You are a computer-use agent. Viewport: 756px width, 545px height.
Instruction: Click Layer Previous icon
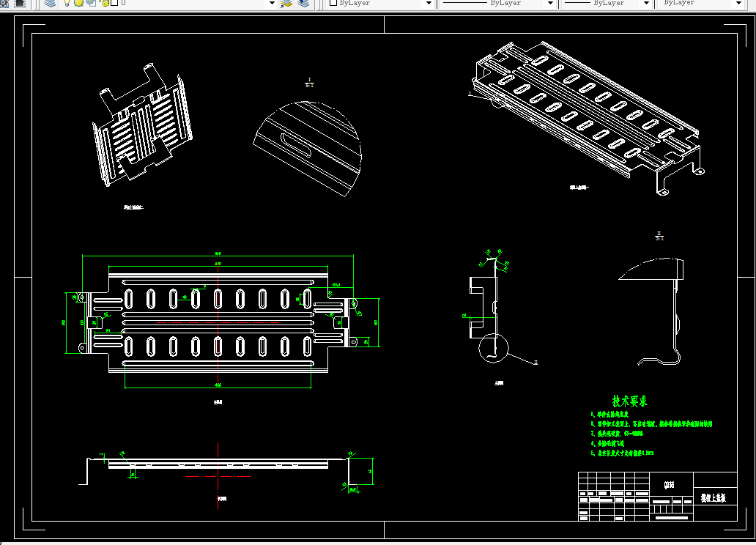coord(303,4)
